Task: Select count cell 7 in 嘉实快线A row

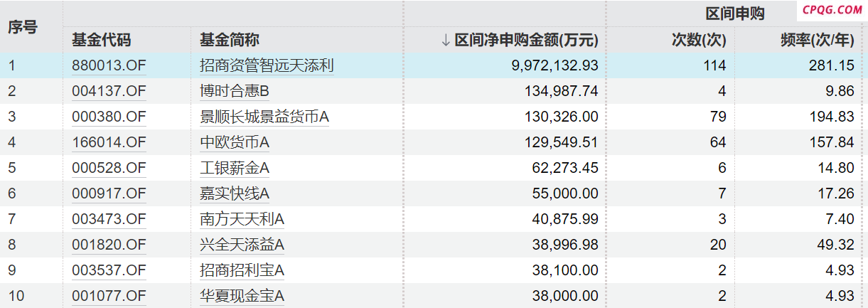Action: point(722,193)
